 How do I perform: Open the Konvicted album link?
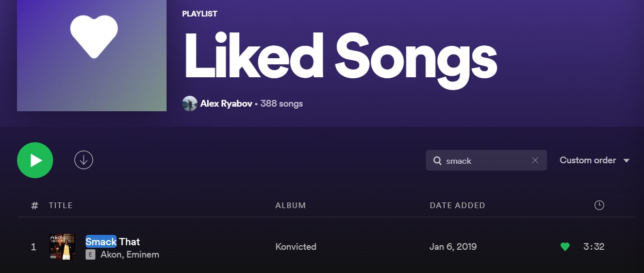[296, 247]
